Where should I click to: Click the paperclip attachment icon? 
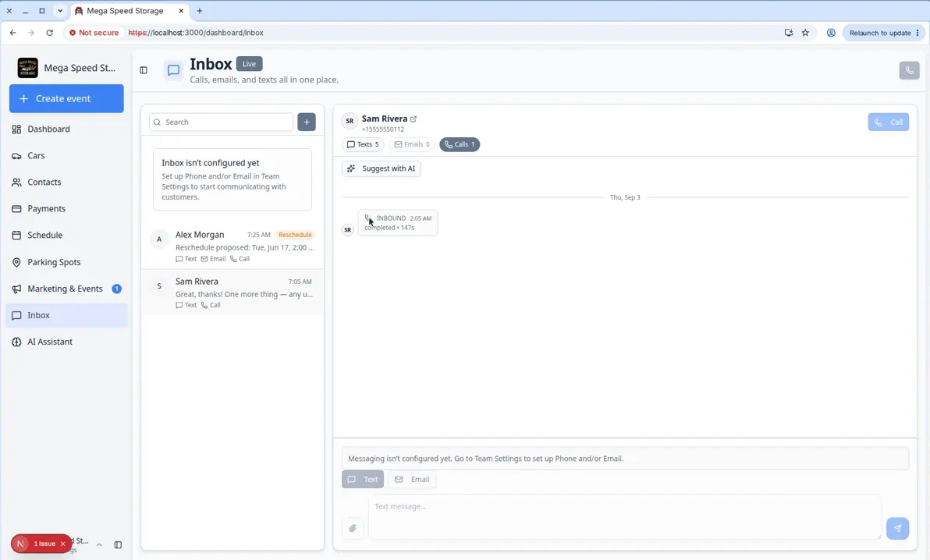[x=353, y=528]
